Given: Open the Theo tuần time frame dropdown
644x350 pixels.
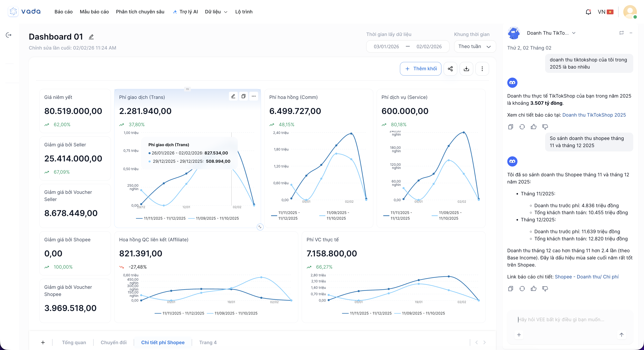Looking at the screenshot, I should (x=475, y=47).
